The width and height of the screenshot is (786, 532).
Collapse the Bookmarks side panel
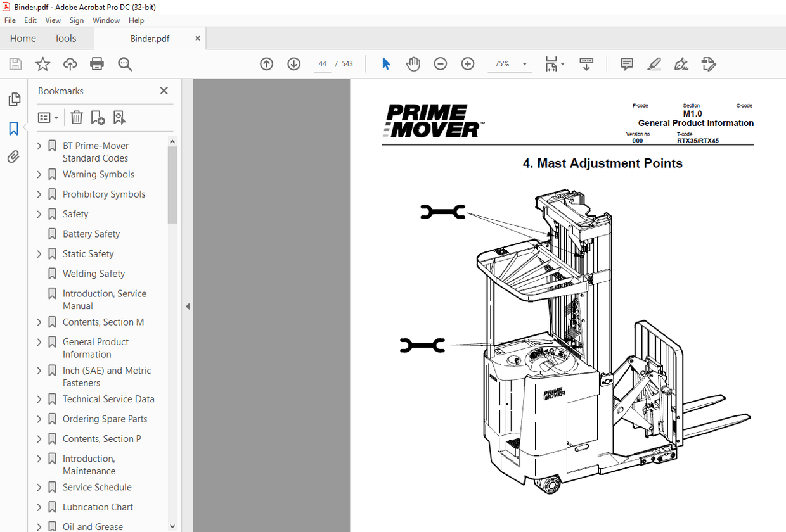[x=188, y=306]
